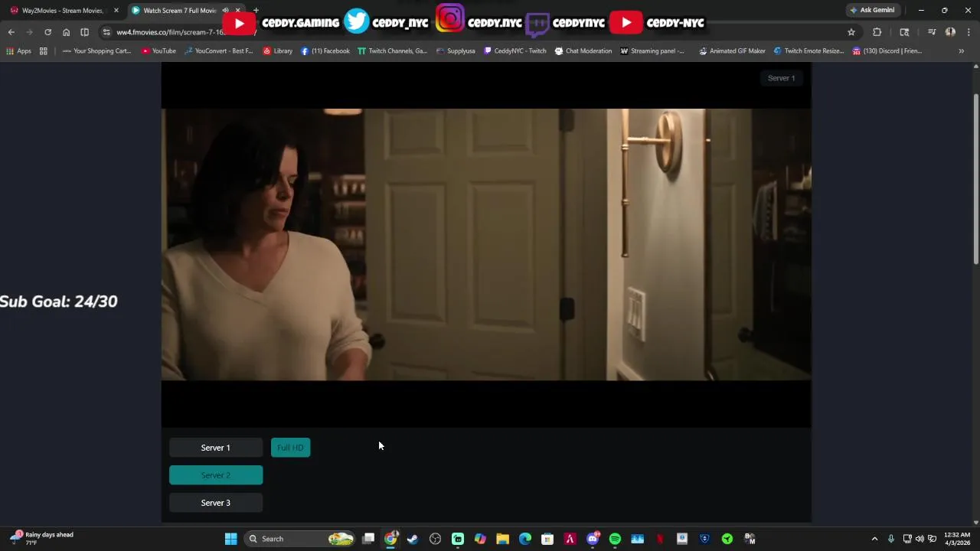
Task: Click the page vertical scrollbar
Action: (975, 180)
